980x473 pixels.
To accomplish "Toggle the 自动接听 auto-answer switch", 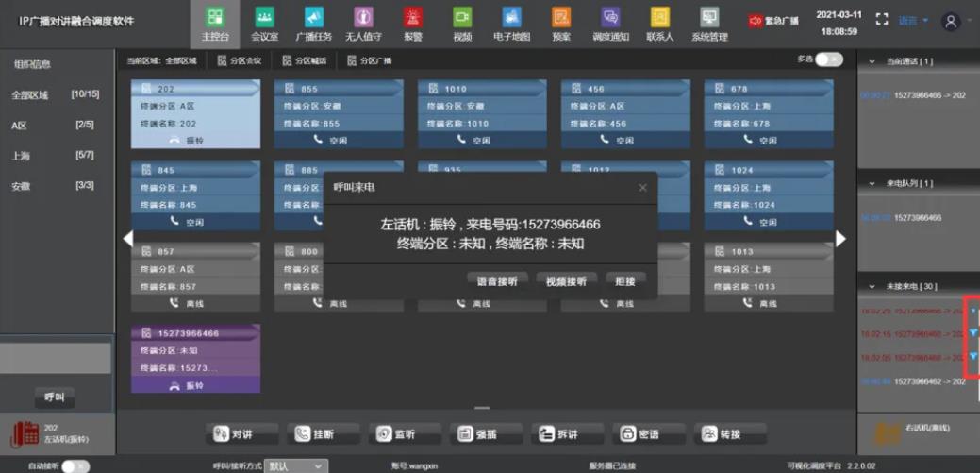I will tap(75, 466).
